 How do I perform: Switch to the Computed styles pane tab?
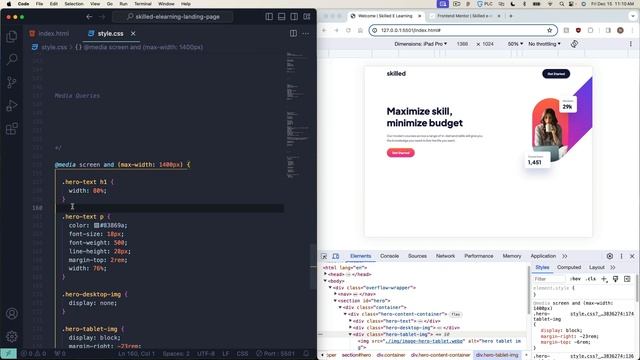(569, 267)
